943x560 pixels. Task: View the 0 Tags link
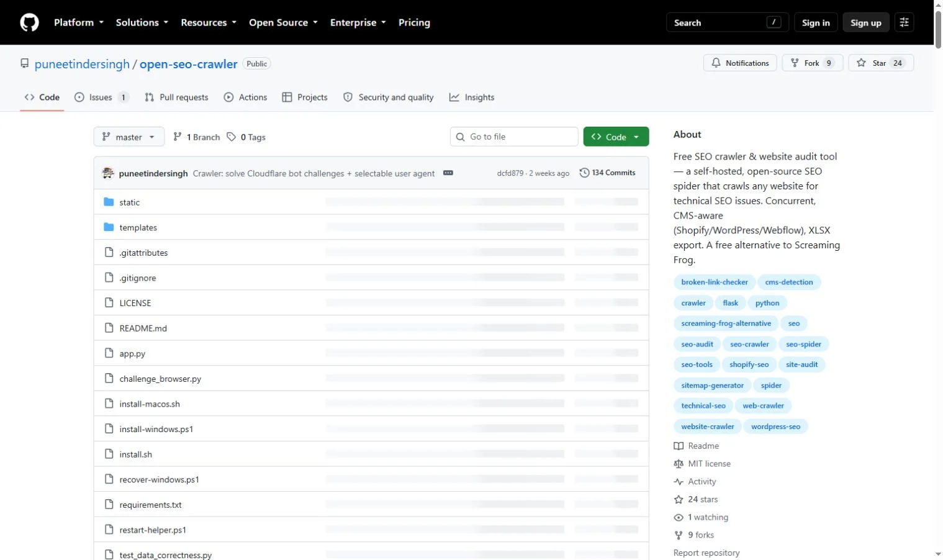coord(246,137)
